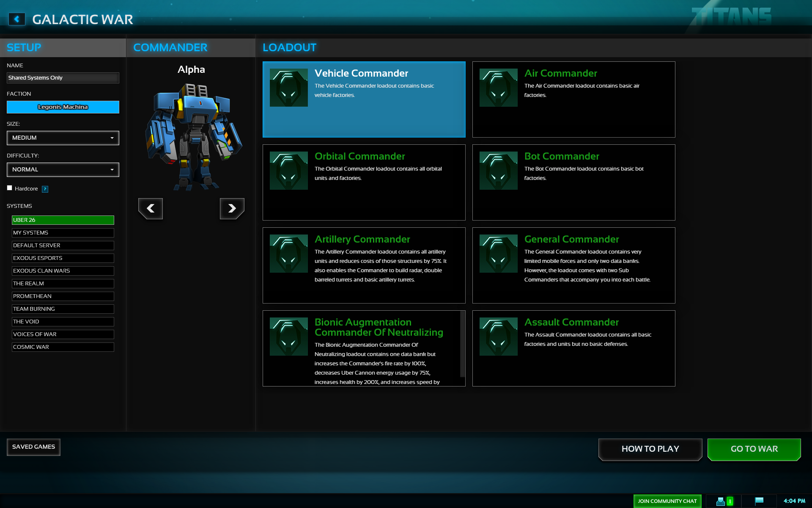This screenshot has height=508, width=812.
Task: Enable the Hardcore checkbox
Action: point(10,188)
